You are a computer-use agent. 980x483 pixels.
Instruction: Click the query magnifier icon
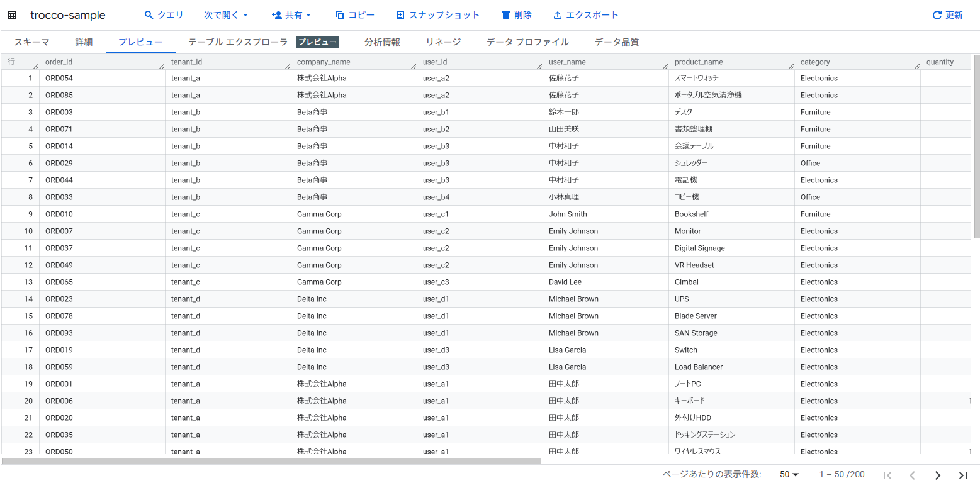click(149, 15)
